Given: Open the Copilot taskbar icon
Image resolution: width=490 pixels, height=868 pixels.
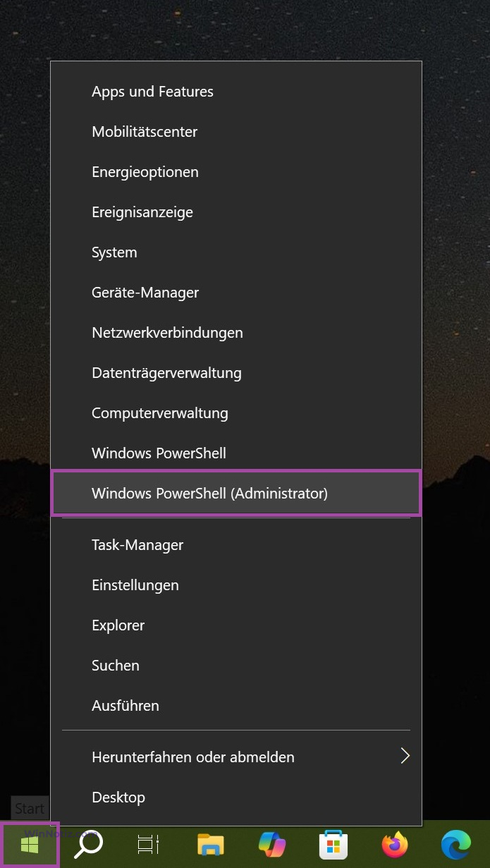Looking at the screenshot, I should [272, 844].
